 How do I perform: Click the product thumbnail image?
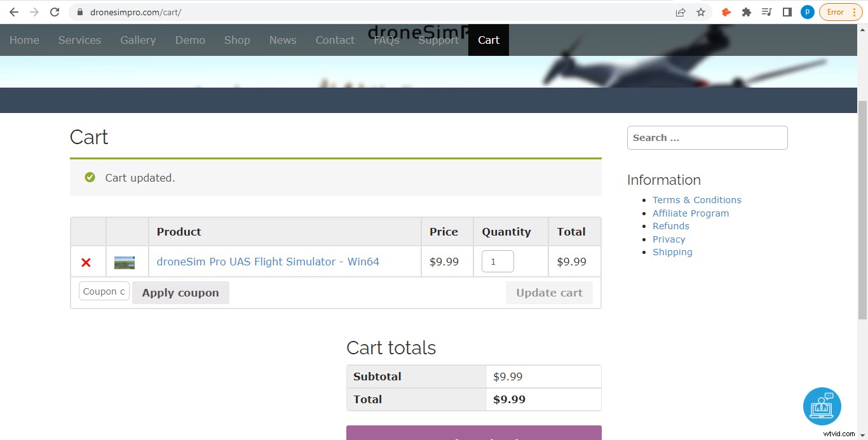click(124, 261)
